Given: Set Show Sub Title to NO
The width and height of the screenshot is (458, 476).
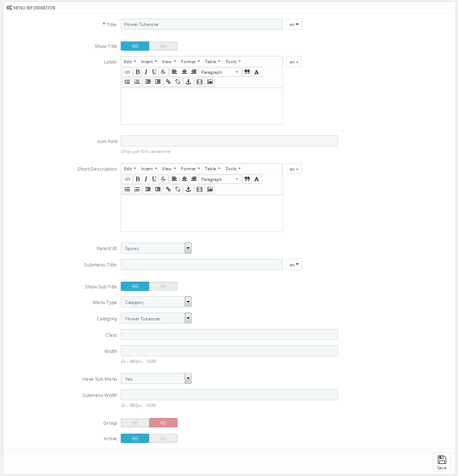Looking at the screenshot, I should tap(163, 286).
